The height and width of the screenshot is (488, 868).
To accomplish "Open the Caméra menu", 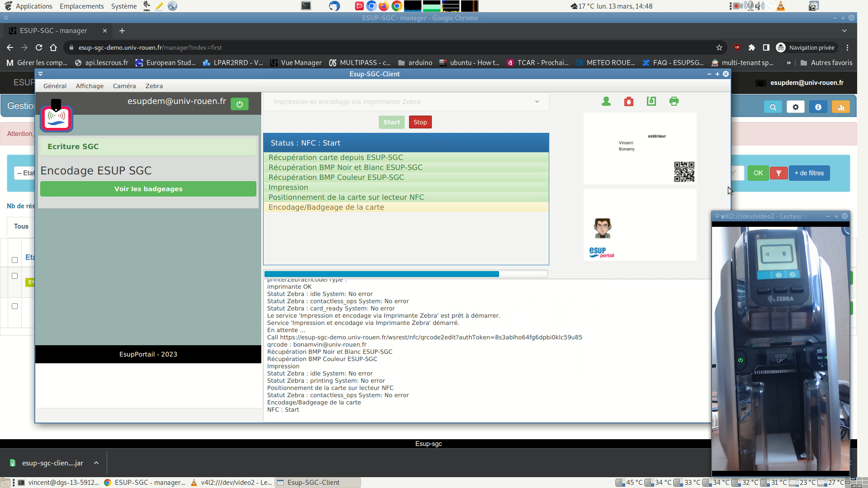I will pos(124,86).
